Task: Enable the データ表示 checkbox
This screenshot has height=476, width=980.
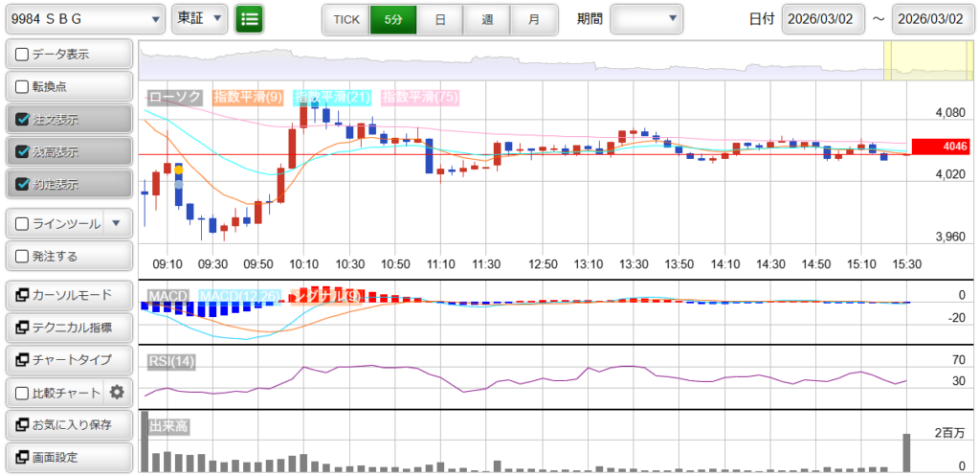Action: point(23,55)
